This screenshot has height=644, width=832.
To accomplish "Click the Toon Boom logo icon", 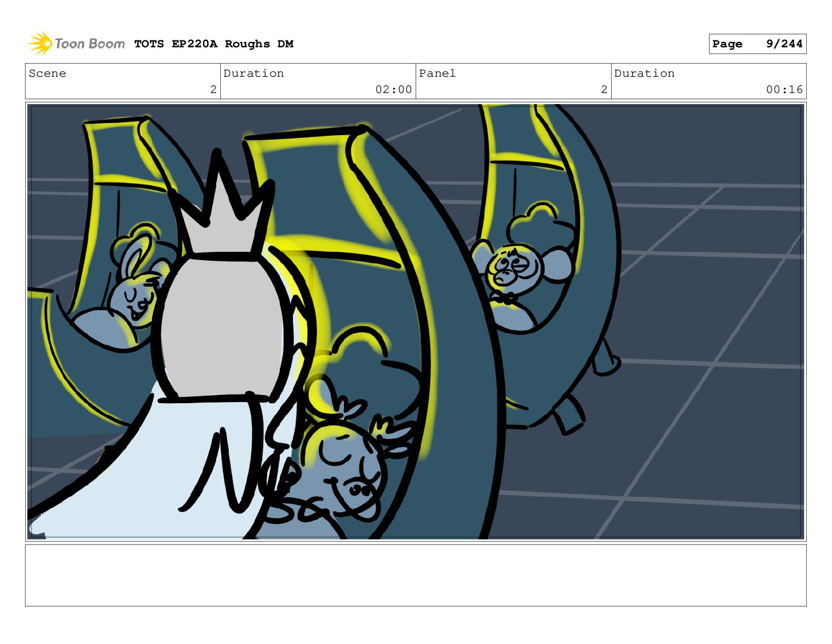I will (40, 44).
